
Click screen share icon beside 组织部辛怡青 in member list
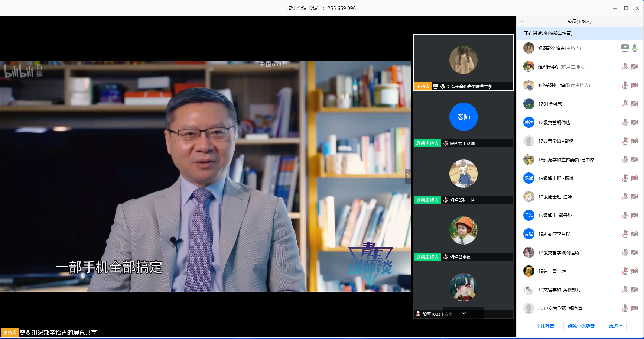pyautogui.click(x=625, y=48)
